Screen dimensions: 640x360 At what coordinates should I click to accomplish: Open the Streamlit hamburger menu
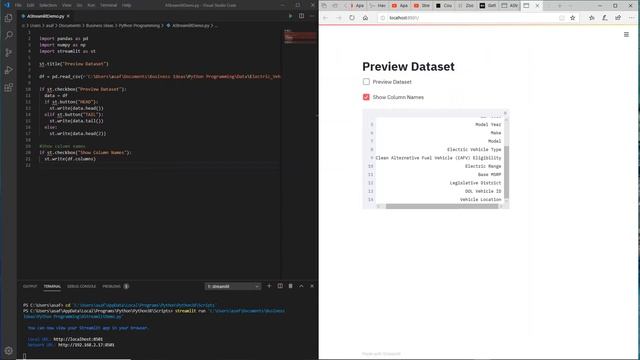tap(626, 35)
